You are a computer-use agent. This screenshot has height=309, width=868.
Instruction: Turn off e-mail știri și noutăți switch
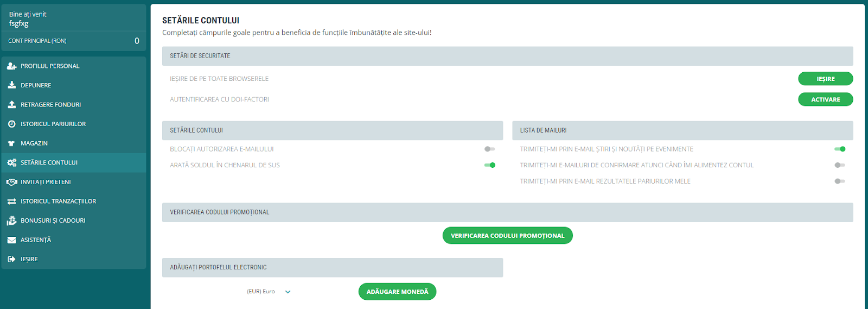840,149
